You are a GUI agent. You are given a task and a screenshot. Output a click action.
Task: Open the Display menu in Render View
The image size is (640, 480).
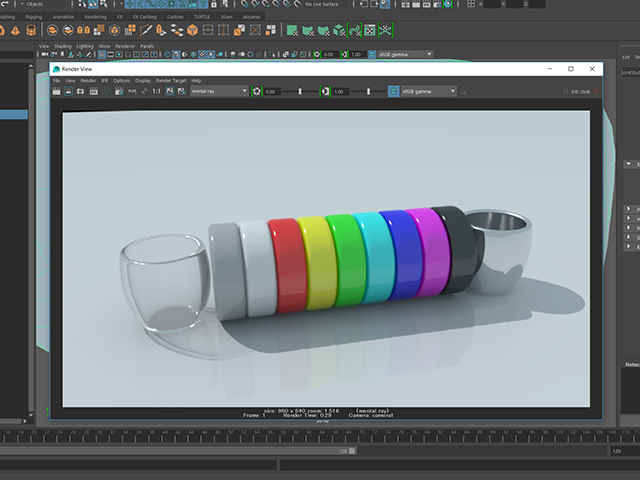tap(143, 81)
